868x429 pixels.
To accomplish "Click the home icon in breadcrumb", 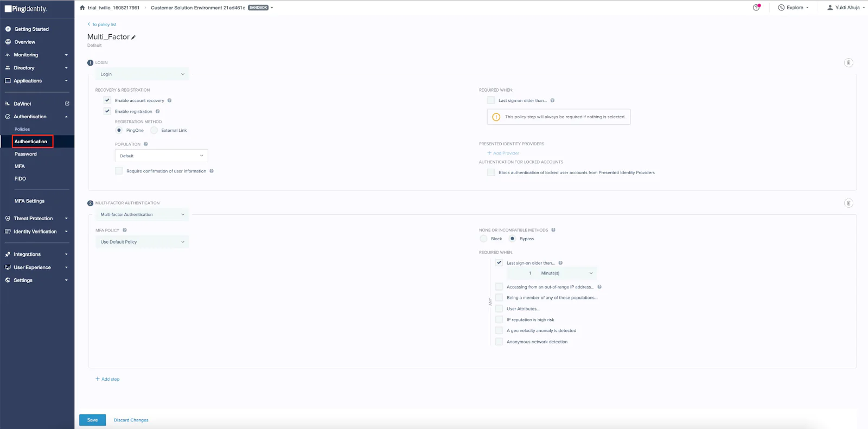I will pos(82,8).
